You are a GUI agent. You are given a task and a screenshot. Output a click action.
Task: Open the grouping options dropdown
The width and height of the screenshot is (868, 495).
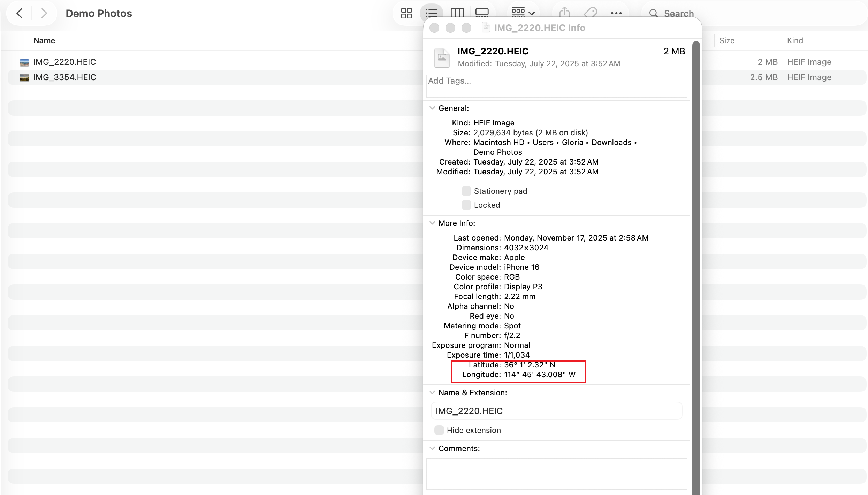tap(522, 13)
